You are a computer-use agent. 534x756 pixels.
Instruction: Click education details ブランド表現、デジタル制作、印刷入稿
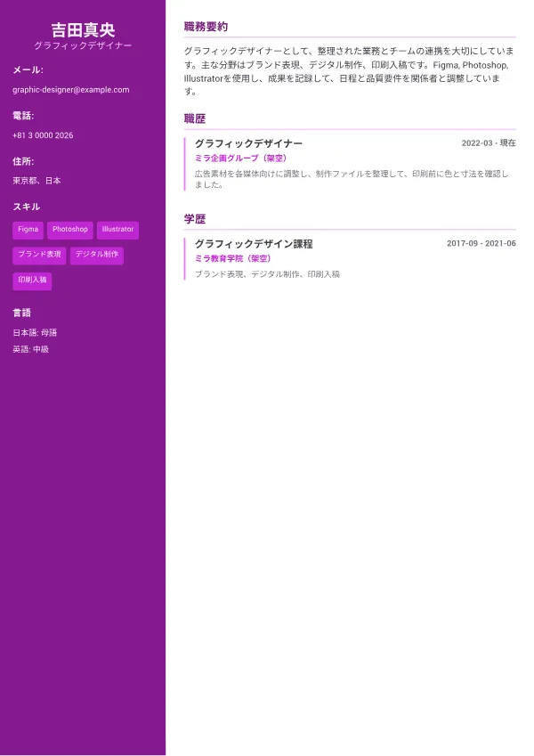click(x=267, y=274)
